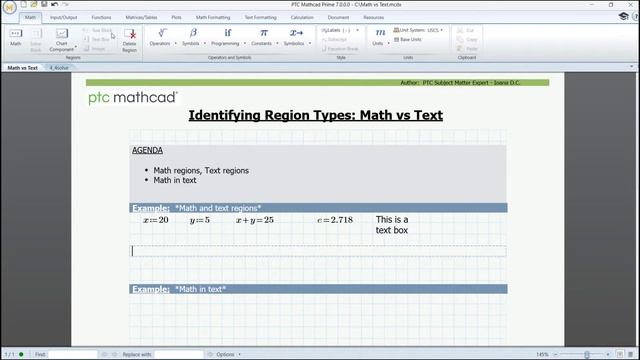
Task: Click the Text Box command
Action: click(96, 39)
